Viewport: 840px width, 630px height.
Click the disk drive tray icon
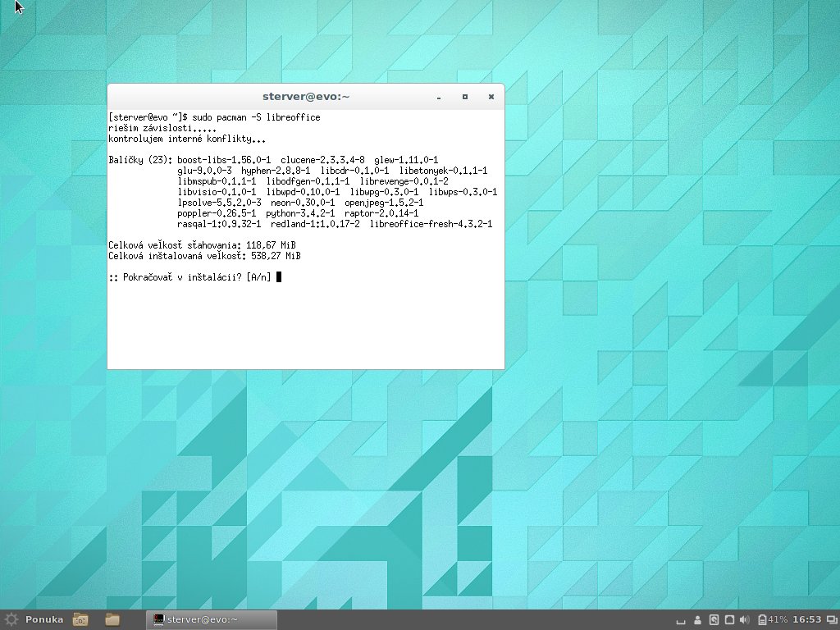(714, 619)
